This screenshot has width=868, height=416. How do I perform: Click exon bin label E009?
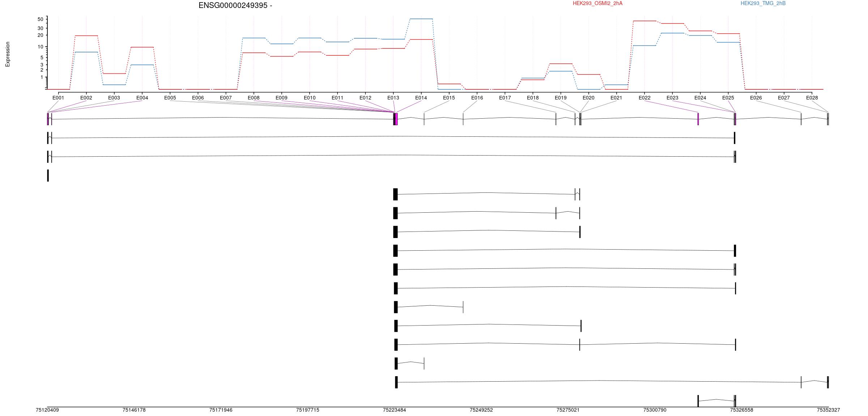[x=281, y=98]
